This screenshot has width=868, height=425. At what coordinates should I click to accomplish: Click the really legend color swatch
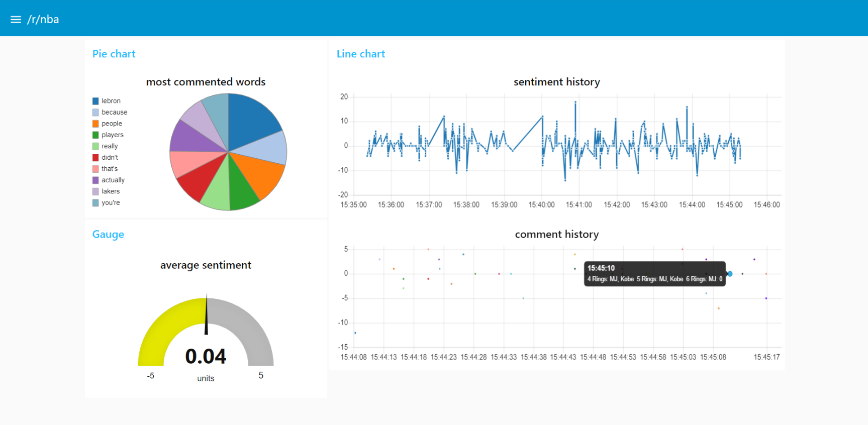coord(95,146)
